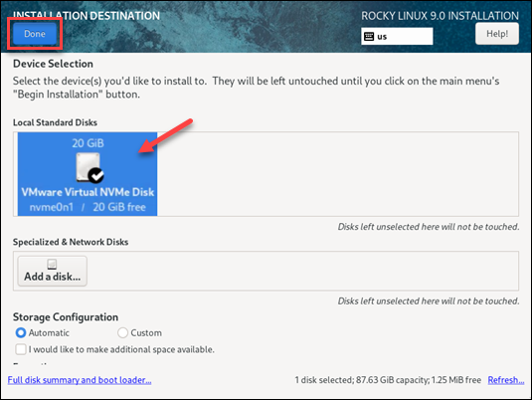Click the Storage Configuration heading
This screenshot has height=400, width=532.
click(x=66, y=317)
